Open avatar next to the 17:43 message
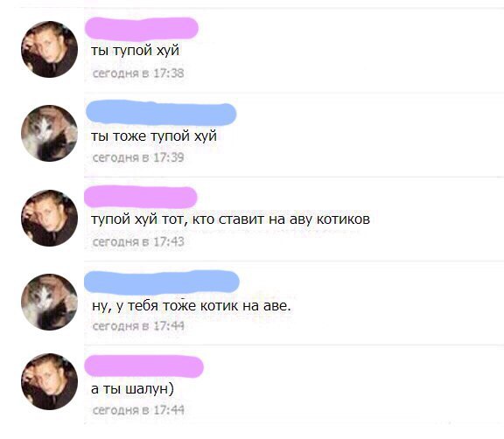The image size is (504, 439). click(50, 218)
